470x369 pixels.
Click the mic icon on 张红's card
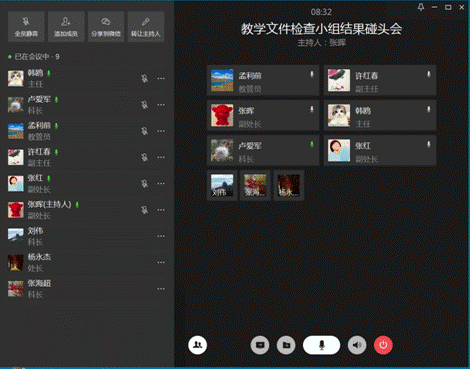tap(429, 144)
